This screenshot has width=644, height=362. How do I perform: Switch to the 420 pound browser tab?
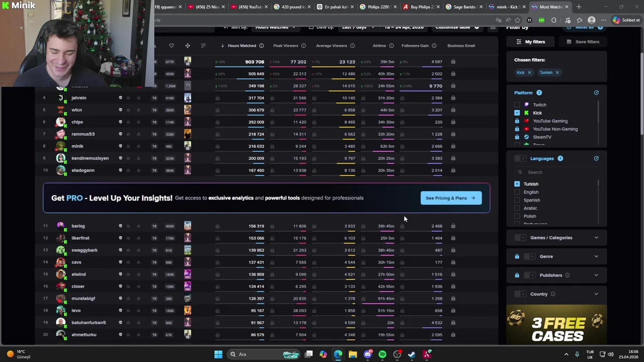(x=293, y=7)
